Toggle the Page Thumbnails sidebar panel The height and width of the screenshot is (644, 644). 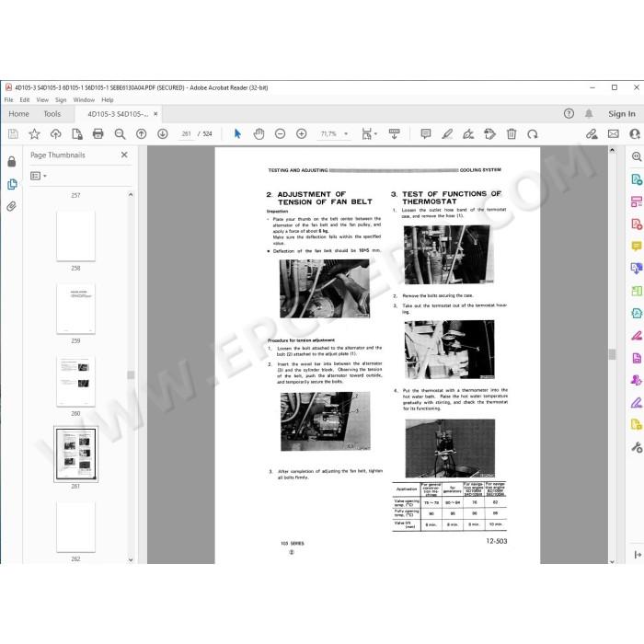click(12, 184)
